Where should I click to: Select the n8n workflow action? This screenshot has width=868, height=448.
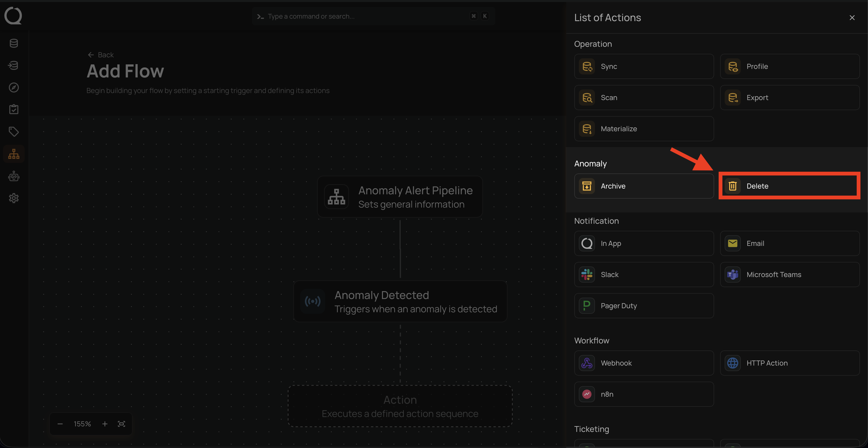[644, 394]
